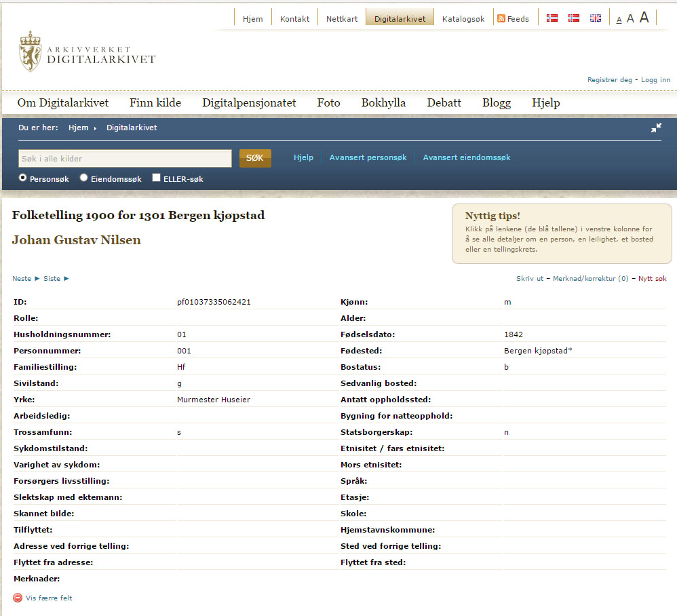The height and width of the screenshot is (616, 677).
Task: Open the RSS Feeds icon link
Action: pyautogui.click(x=501, y=18)
